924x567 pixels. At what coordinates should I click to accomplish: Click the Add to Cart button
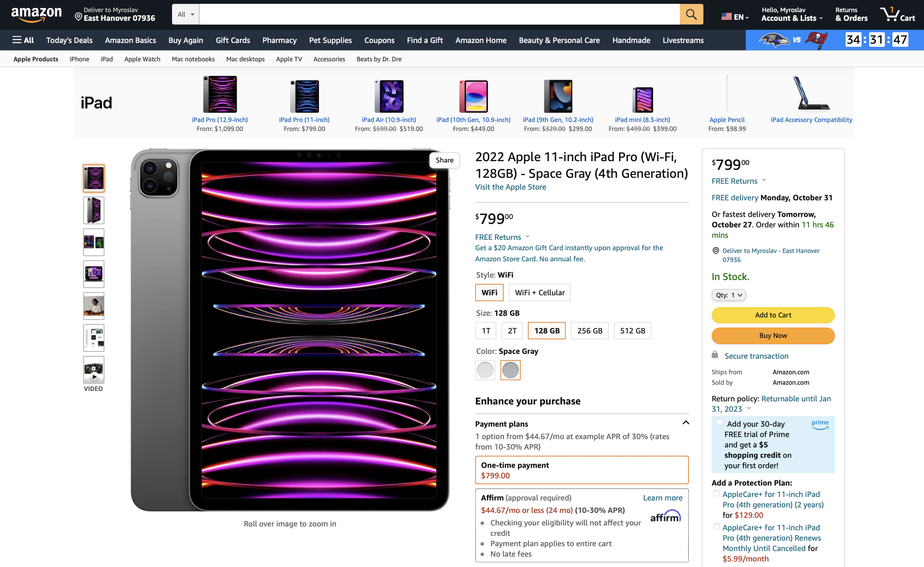(x=772, y=315)
